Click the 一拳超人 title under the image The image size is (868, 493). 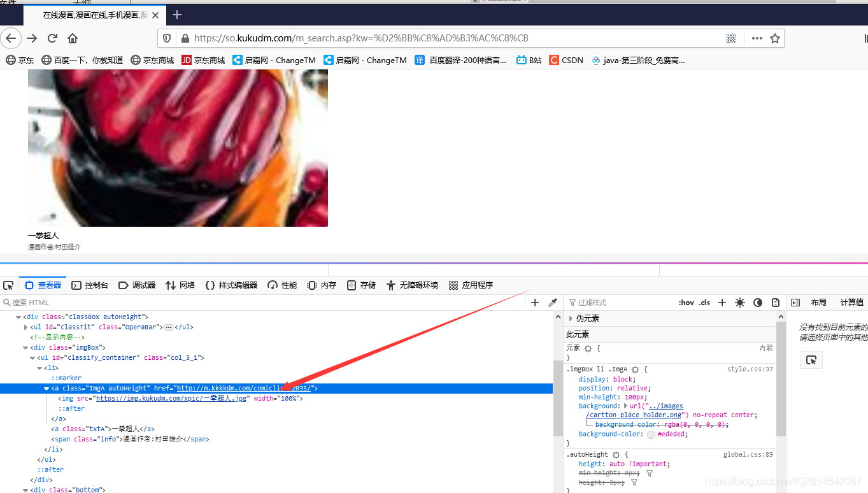[x=43, y=236]
